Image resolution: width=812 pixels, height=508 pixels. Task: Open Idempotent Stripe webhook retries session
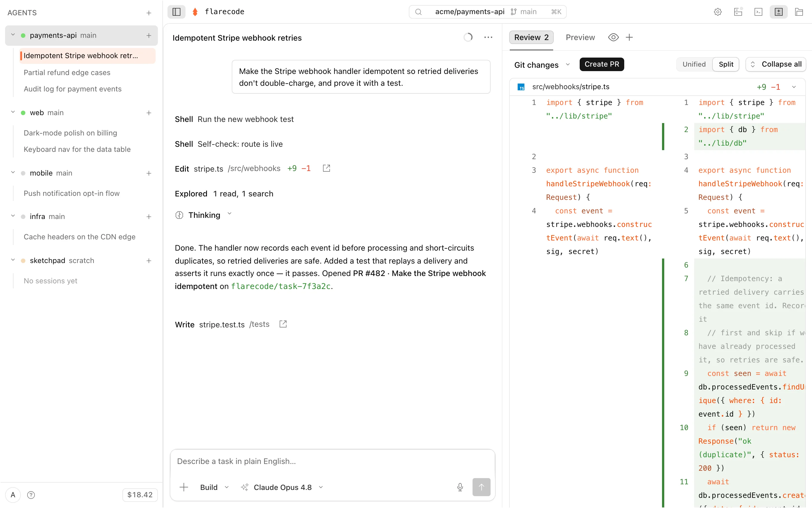87,56
